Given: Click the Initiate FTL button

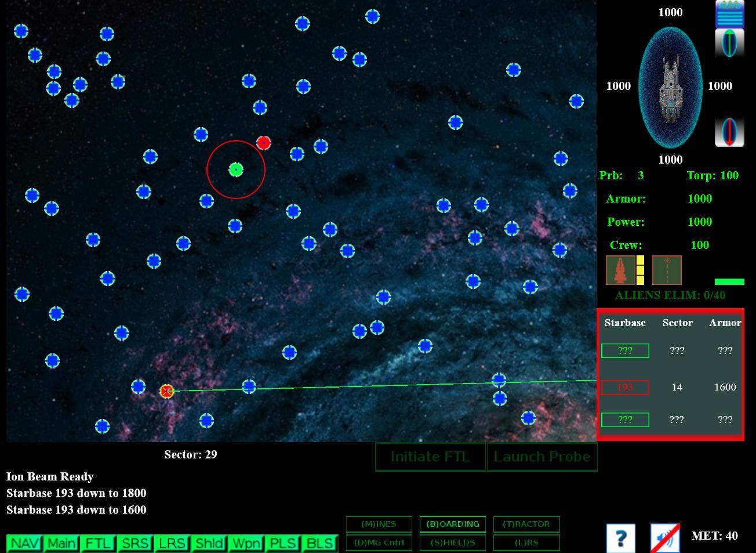Looking at the screenshot, I should click(x=430, y=457).
